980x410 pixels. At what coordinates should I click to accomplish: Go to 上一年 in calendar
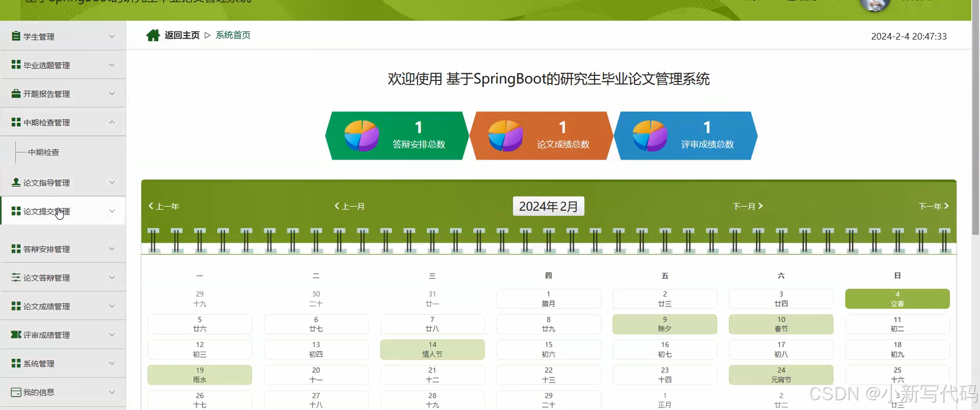(x=164, y=206)
